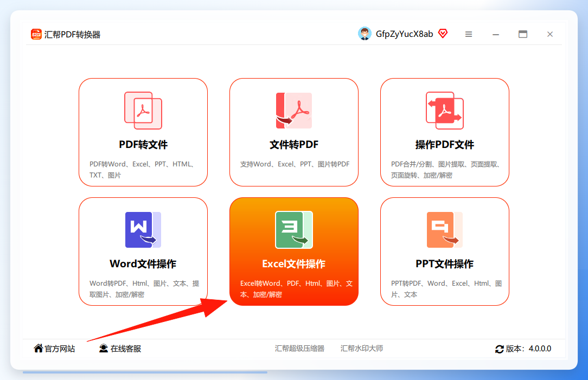This screenshot has height=380, width=588.
Task: Click the 操作PDF文件 swap arrows icon
Action: click(445, 111)
